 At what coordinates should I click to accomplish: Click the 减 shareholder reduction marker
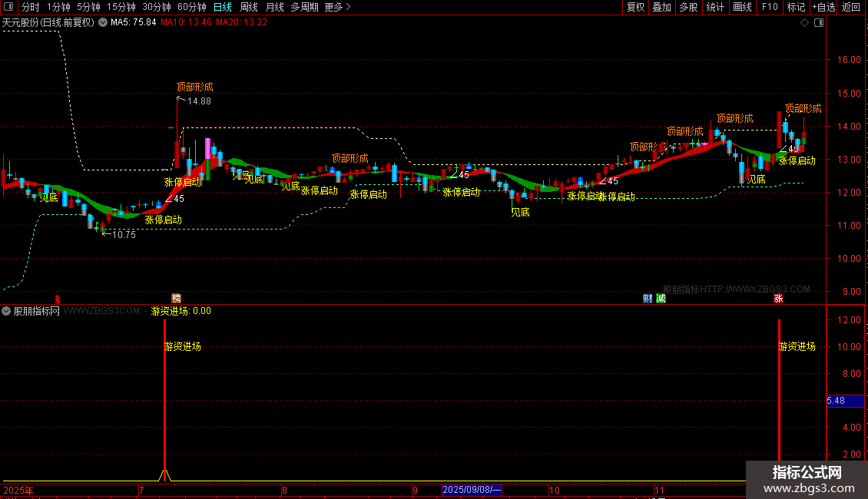click(661, 298)
